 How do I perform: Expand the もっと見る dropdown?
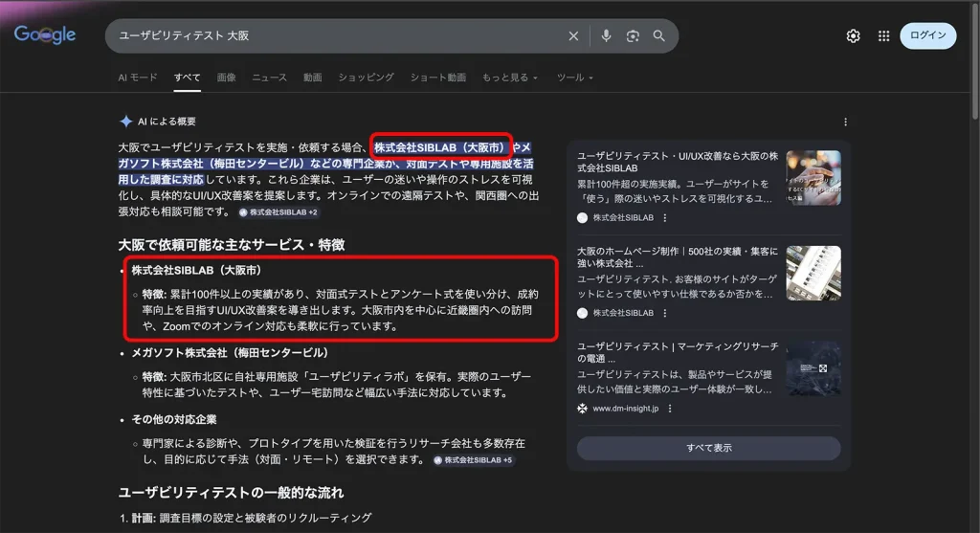pos(509,78)
